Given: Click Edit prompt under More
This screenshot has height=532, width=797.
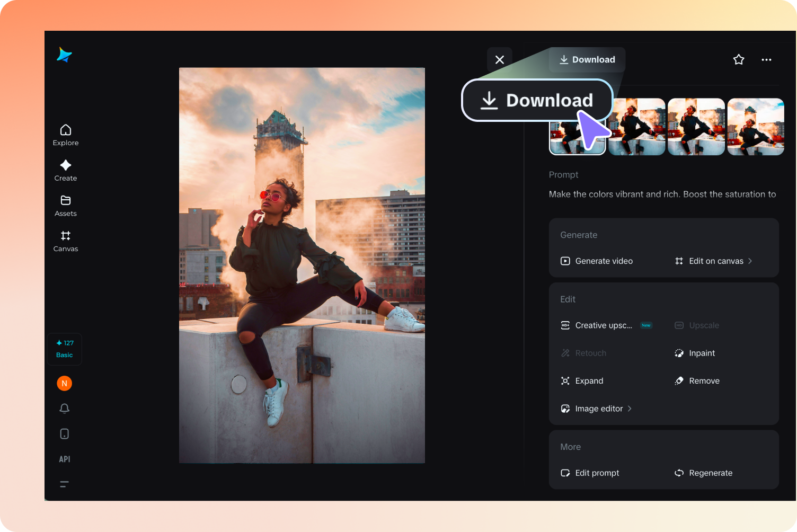Looking at the screenshot, I should pos(597,473).
